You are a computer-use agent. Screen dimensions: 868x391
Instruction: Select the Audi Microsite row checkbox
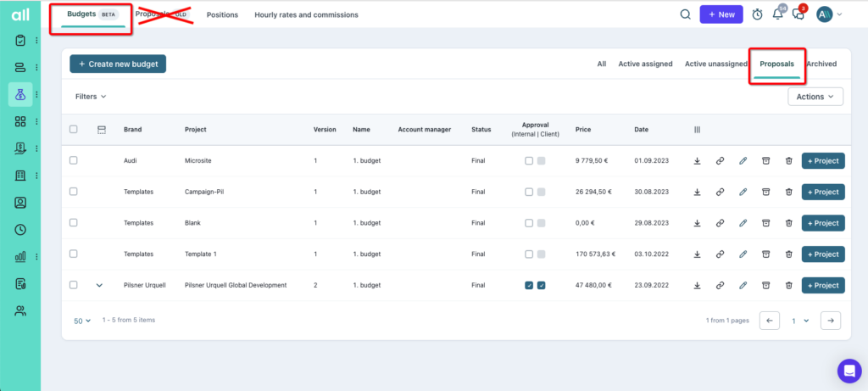pos(73,160)
